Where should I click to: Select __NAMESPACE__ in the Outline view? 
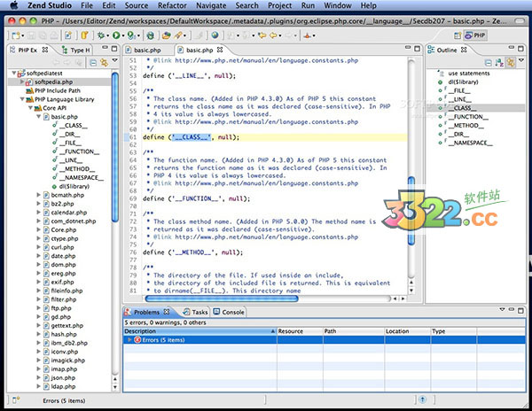[471, 143]
